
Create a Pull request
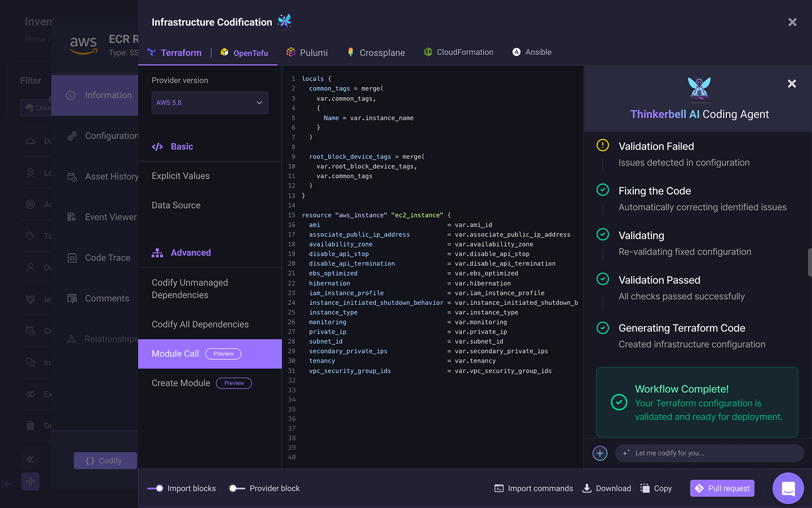pos(722,488)
